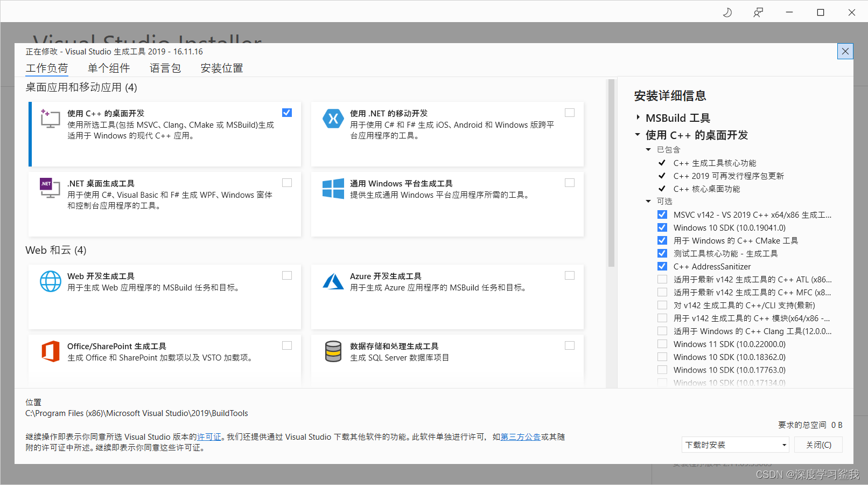Open the 许可证 license link

click(209, 437)
